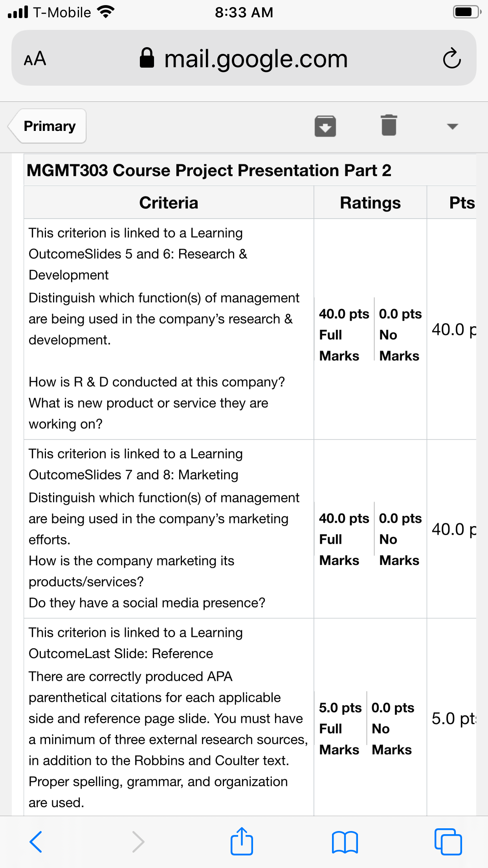Select 0.0 pts No Marks for Marketing
The width and height of the screenshot is (488, 868).
[x=400, y=539]
